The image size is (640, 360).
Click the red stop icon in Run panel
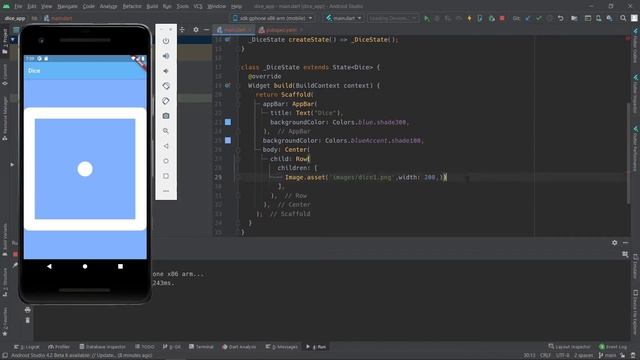point(16,254)
